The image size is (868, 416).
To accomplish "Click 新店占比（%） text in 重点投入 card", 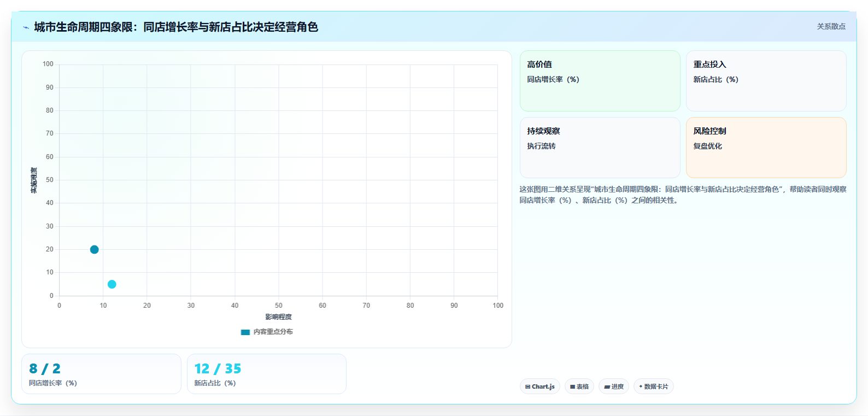I will (x=715, y=79).
